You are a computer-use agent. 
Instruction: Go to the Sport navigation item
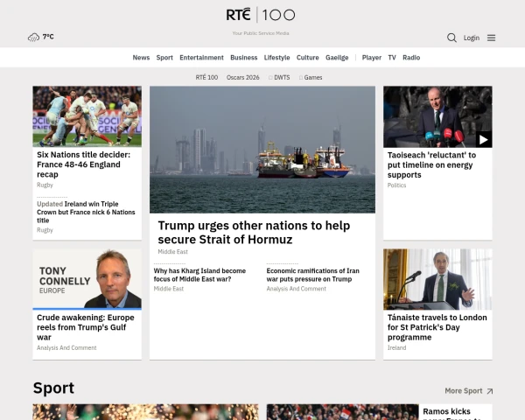164,58
